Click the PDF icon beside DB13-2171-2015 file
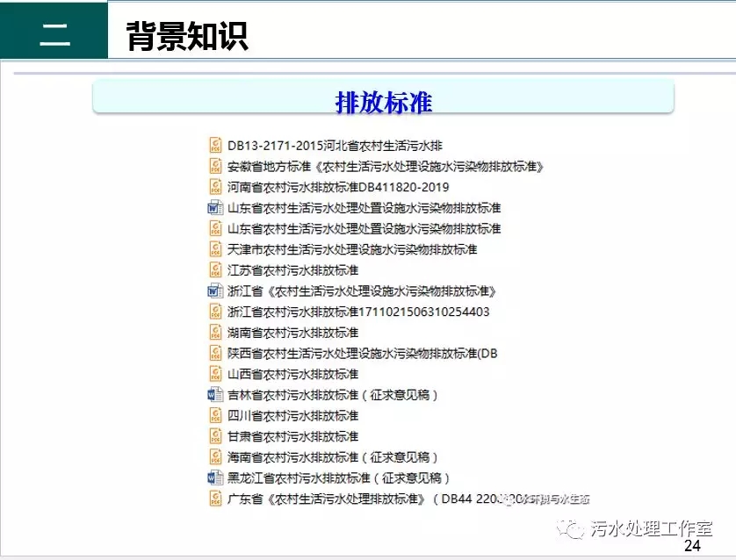Image resolution: width=736 pixels, height=560 pixels. pyautogui.click(x=215, y=146)
